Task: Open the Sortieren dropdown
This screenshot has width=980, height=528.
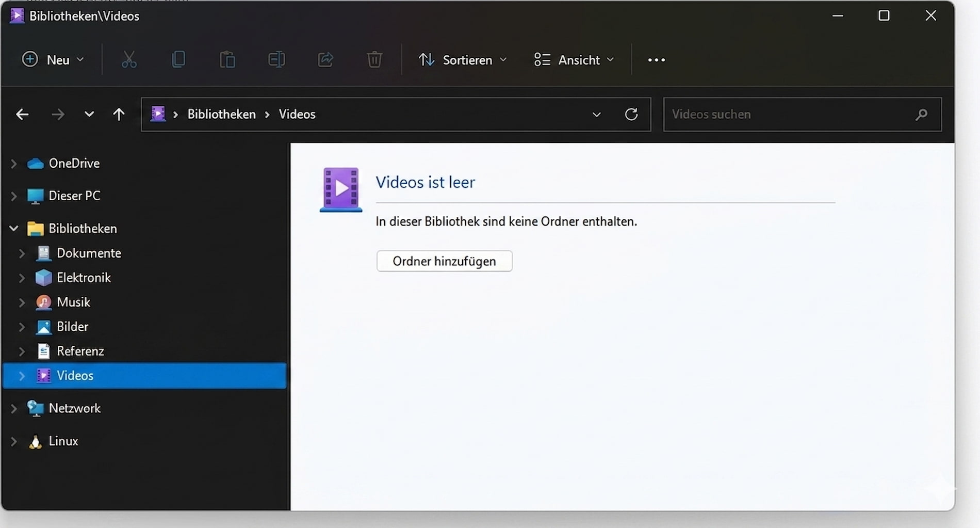Action: tap(462, 60)
